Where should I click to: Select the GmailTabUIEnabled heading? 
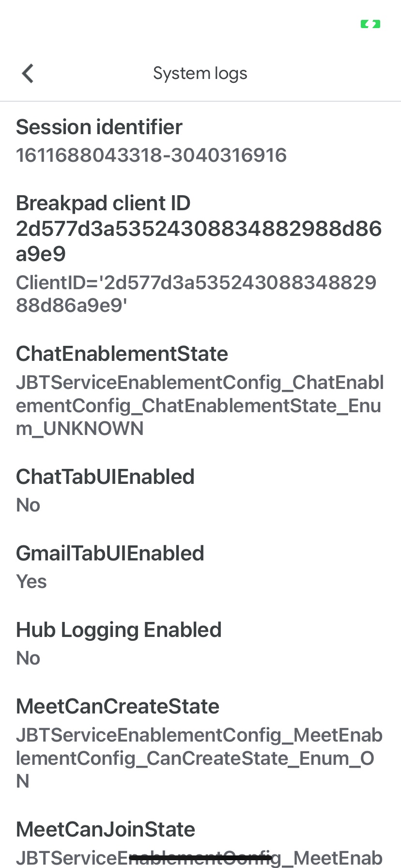pos(110,553)
